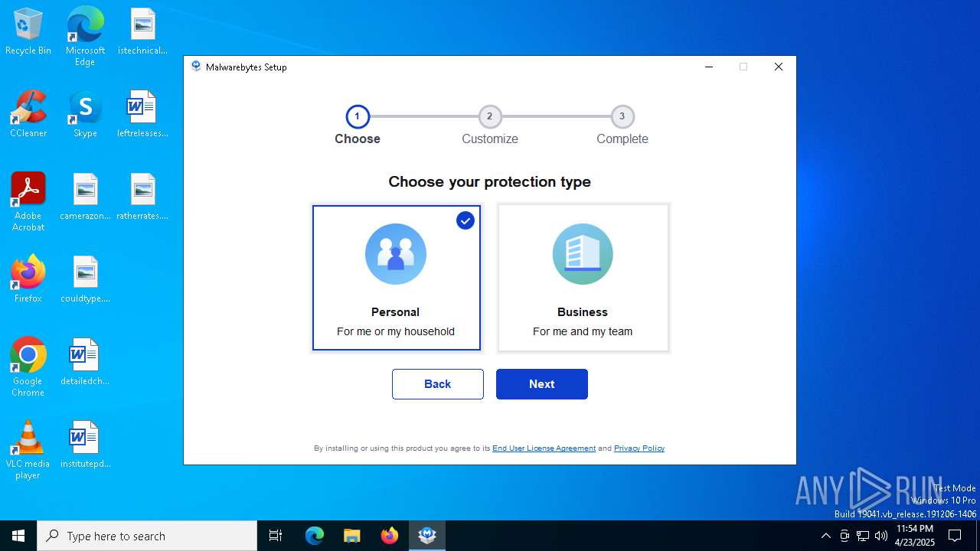Open the Privacy Policy link
The height and width of the screenshot is (551, 980).
click(639, 448)
